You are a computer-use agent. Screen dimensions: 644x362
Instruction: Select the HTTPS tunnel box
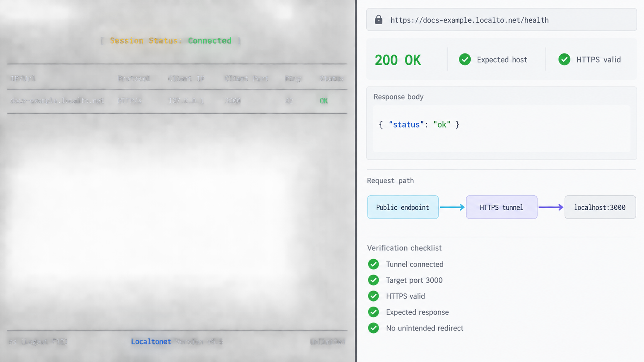[501, 207]
